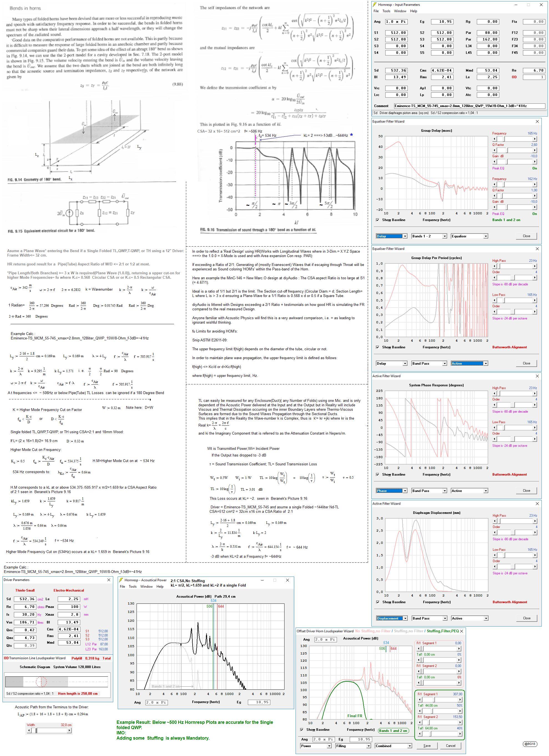Click Close button in Group Delay (msec) wizard
The width and height of the screenshot is (549, 756).
(x=526, y=236)
